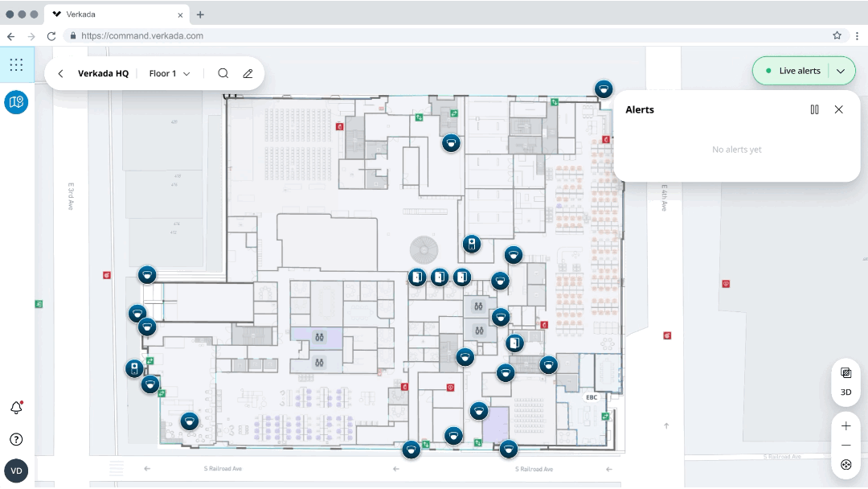Zoom in on the map with the plus button
This screenshot has height=489, width=868.
[845, 426]
